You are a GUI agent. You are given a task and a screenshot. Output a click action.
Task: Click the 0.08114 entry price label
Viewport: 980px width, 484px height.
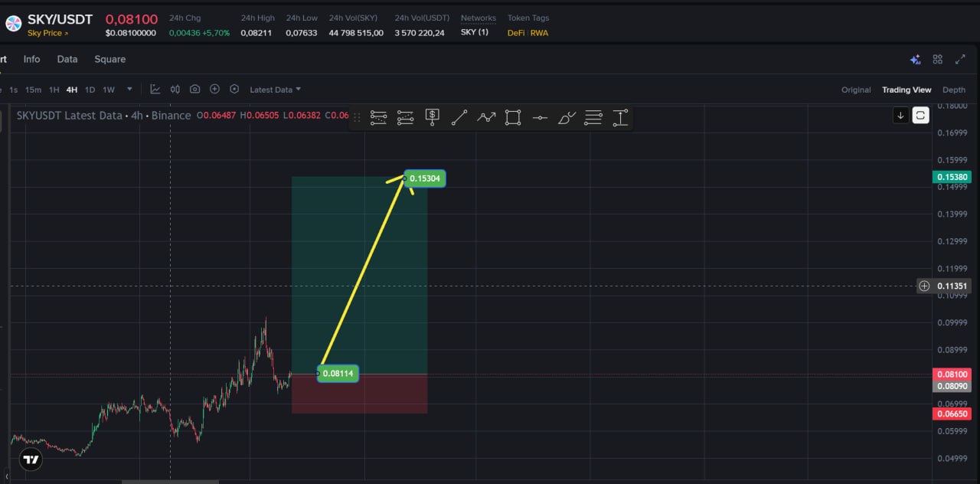[338, 374]
